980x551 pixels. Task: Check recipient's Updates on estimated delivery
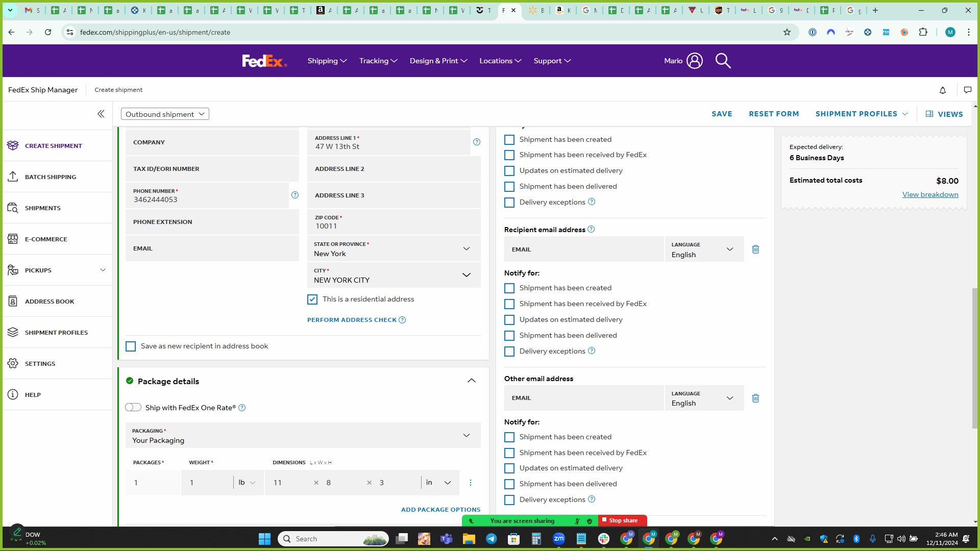point(509,320)
